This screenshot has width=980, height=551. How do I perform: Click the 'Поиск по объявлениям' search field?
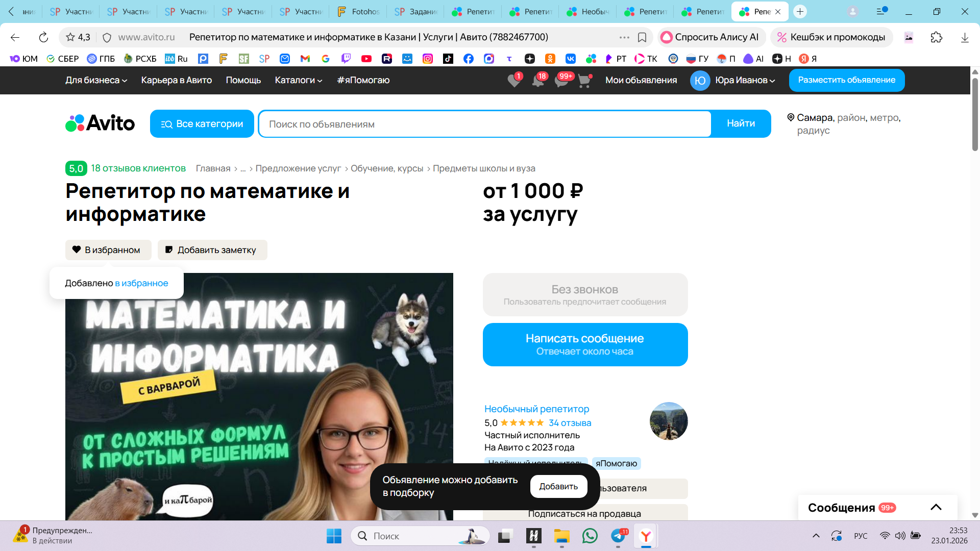485,124
